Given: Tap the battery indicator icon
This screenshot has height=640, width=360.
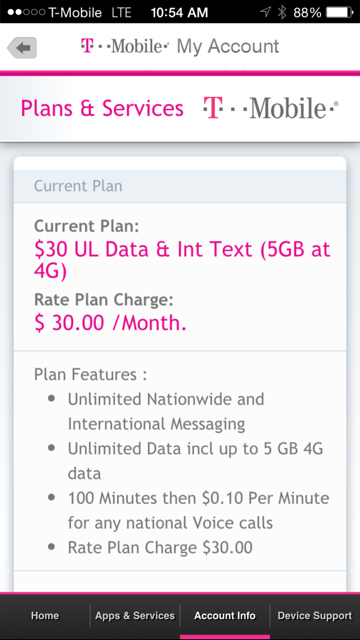Looking at the screenshot, I should (340, 12).
